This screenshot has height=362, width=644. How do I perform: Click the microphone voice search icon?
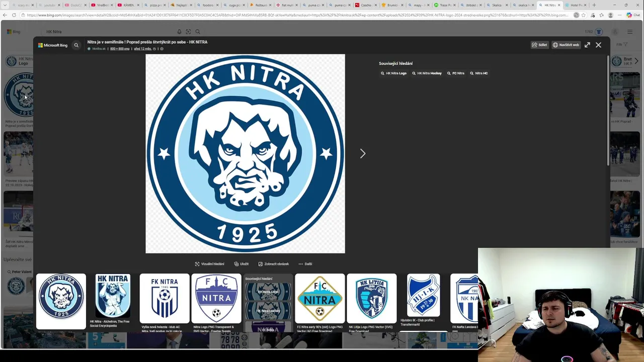point(179,32)
